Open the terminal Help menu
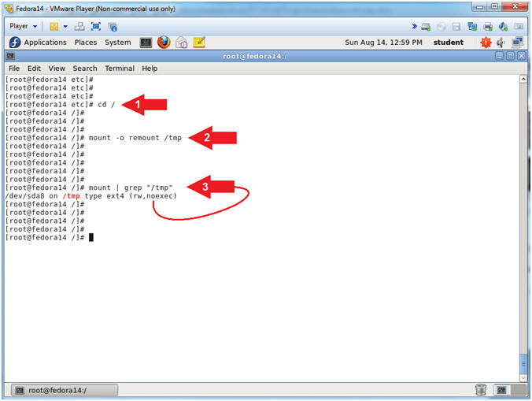This screenshot has width=532, height=401. (150, 69)
